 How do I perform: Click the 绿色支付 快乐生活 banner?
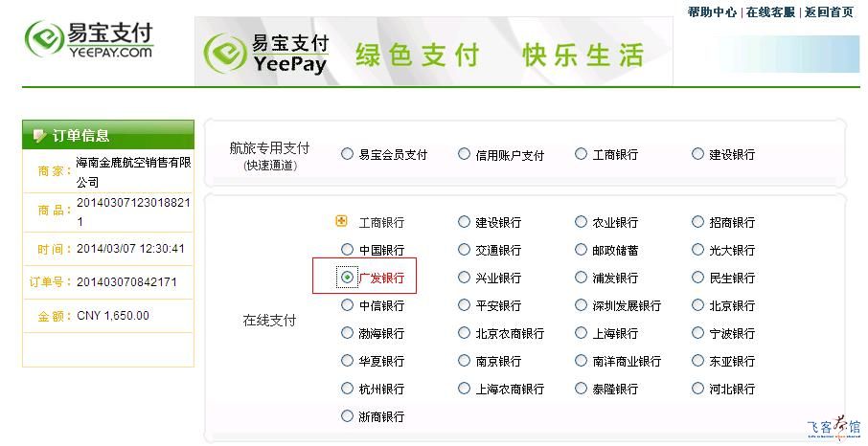click(x=433, y=51)
